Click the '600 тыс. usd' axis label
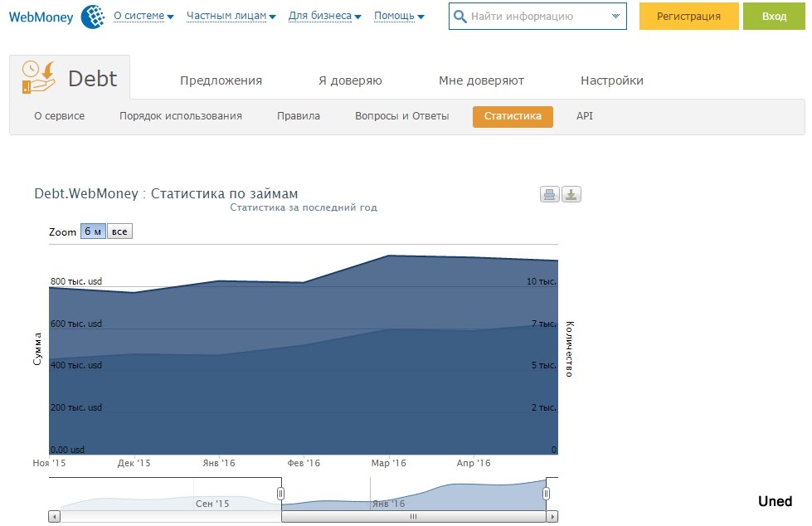 (x=76, y=324)
